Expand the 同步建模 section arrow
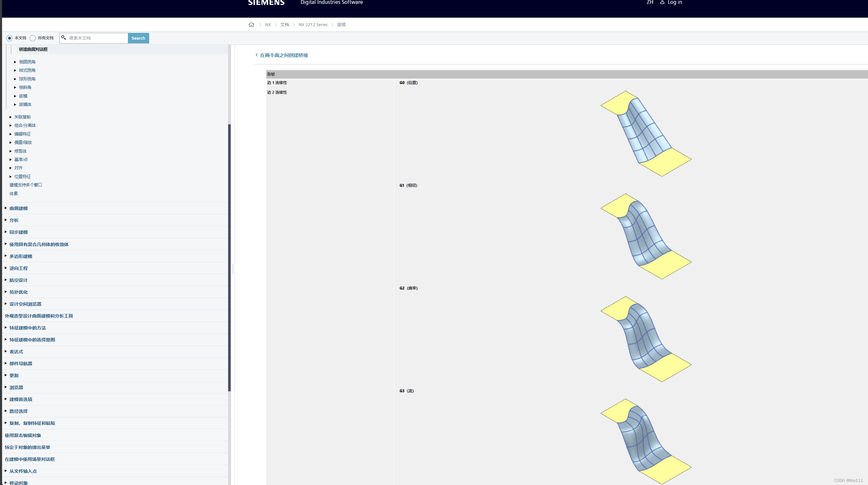868x485 pixels. click(6, 232)
